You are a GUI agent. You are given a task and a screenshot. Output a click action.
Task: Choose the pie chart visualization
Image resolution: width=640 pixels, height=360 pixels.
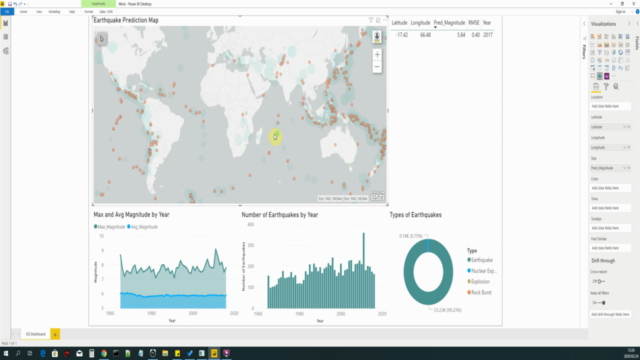[x=613, y=52]
